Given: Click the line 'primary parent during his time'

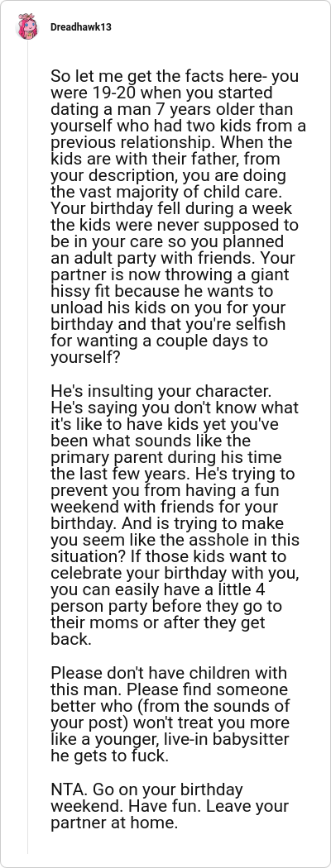Looking at the screenshot, I should tap(165, 458).
